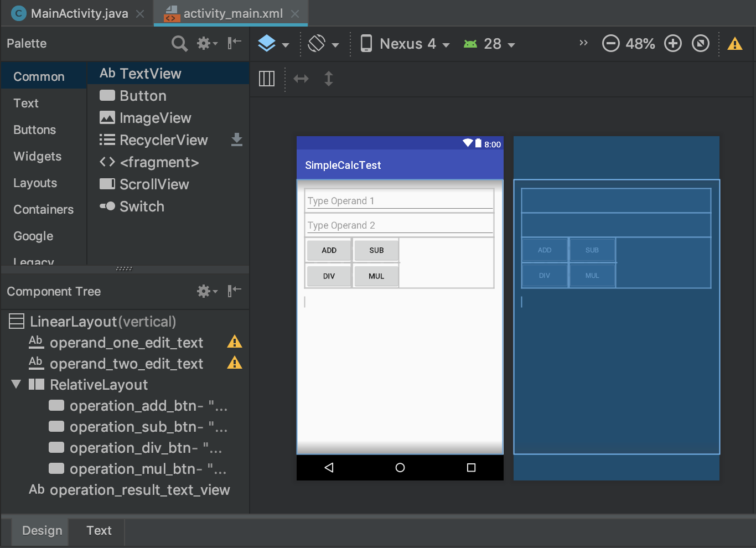Zoom in using the plus icon
This screenshot has height=548, width=756.
point(672,43)
